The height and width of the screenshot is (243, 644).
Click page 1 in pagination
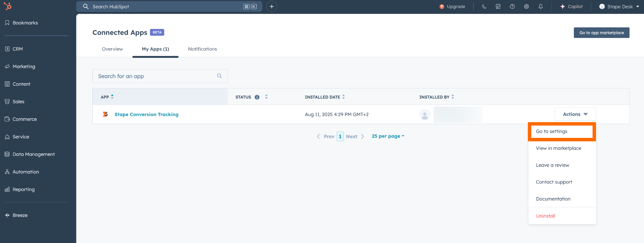[340, 137]
